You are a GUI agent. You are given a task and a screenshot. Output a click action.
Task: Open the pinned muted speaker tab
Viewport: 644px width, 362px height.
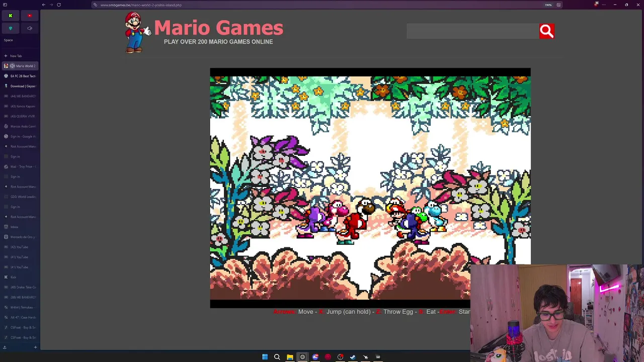click(x=30, y=28)
